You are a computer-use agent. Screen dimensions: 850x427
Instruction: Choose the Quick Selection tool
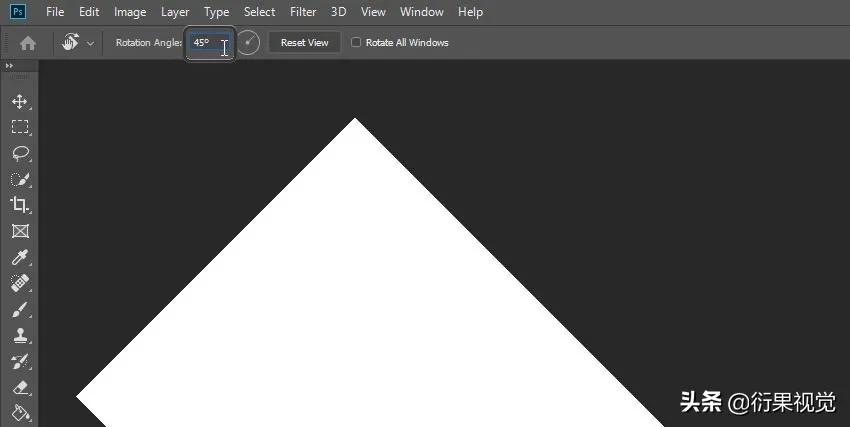coord(20,179)
